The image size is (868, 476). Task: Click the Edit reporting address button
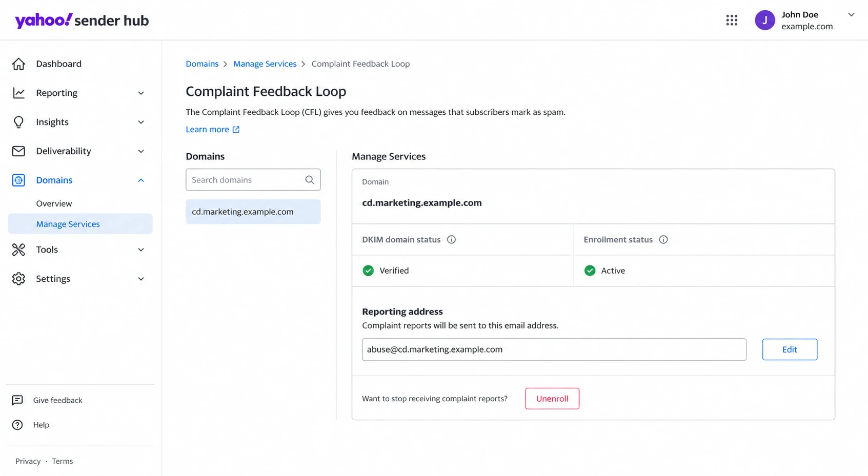pyautogui.click(x=790, y=349)
